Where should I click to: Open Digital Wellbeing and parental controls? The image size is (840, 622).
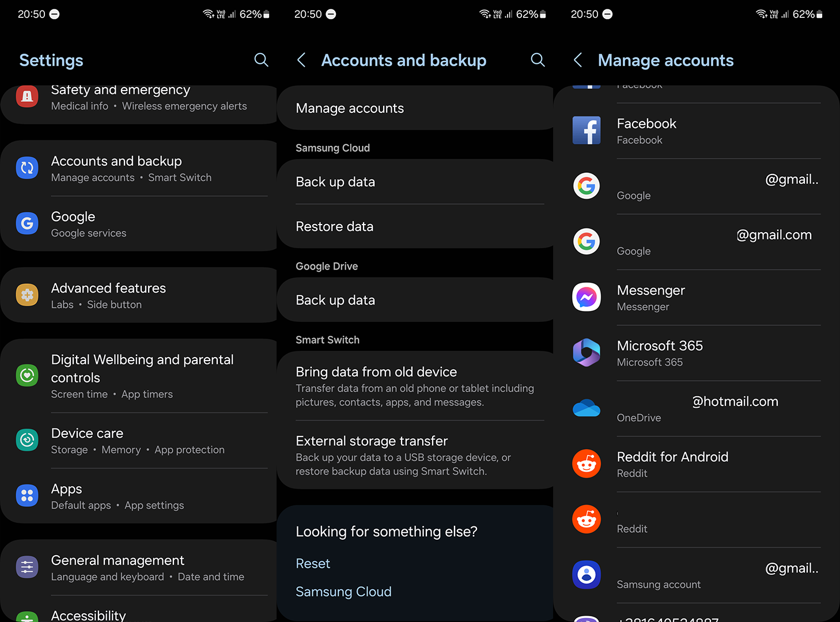pyautogui.click(x=138, y=376)
